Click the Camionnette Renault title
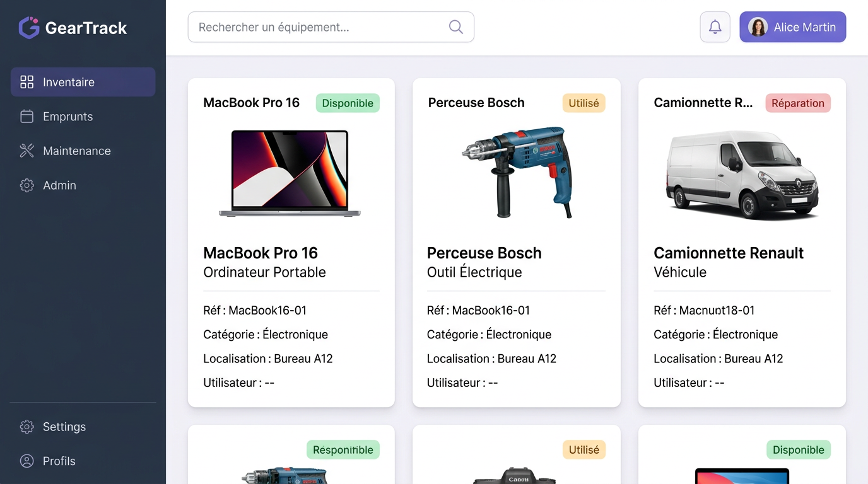This screenshot has height=484, width=868. 729,253
